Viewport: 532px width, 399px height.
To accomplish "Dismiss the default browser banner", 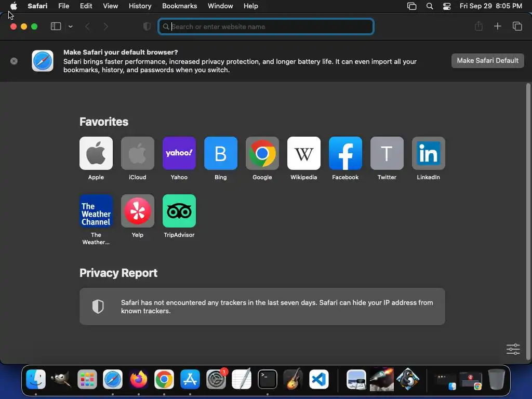I will pos(14,61).
